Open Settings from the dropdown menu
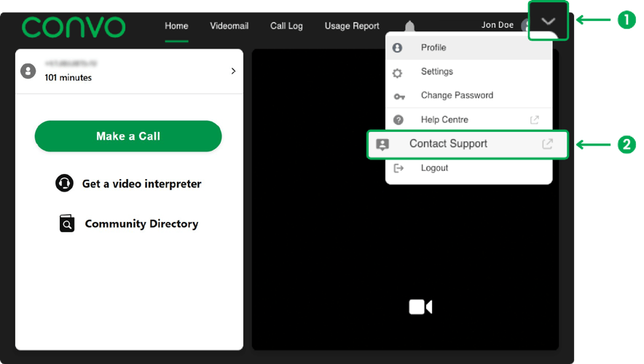The height and width of the screenshot is (364, 644). (x=437, y=72)
